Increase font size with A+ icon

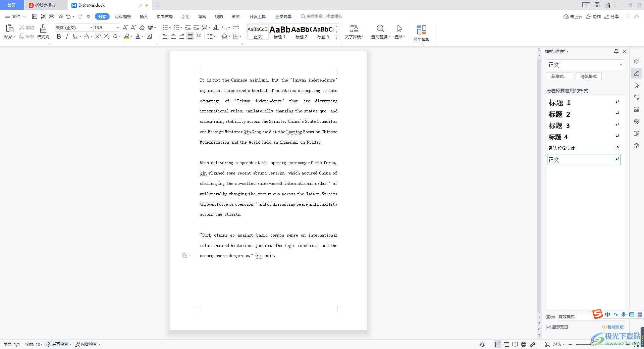click(x=125, y=28)
